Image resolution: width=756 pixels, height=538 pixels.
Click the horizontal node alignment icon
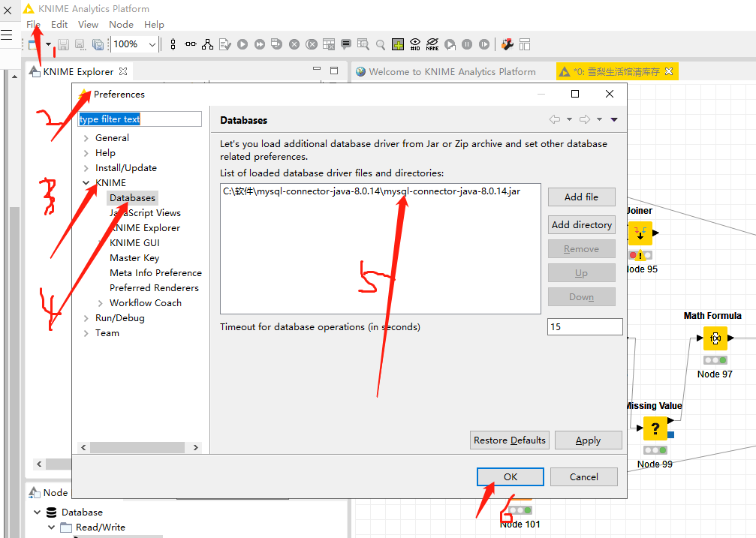(191, 44)
